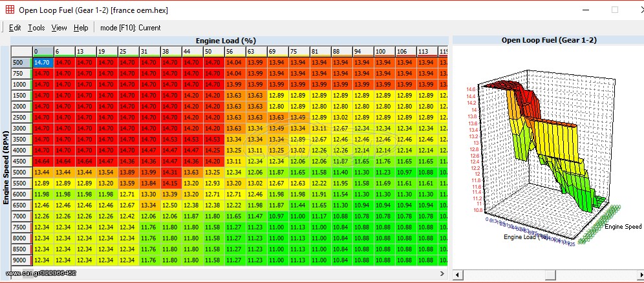Select cell 11.98 at 6000 RPM, load 0
Image resolution: width=644 pixels, height=283 pixels.
pyautogui.click(x=43, y=194)
